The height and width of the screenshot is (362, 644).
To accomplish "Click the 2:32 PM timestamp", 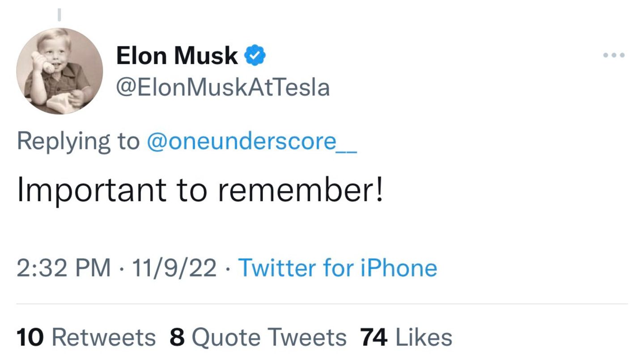I will [64, 268].
